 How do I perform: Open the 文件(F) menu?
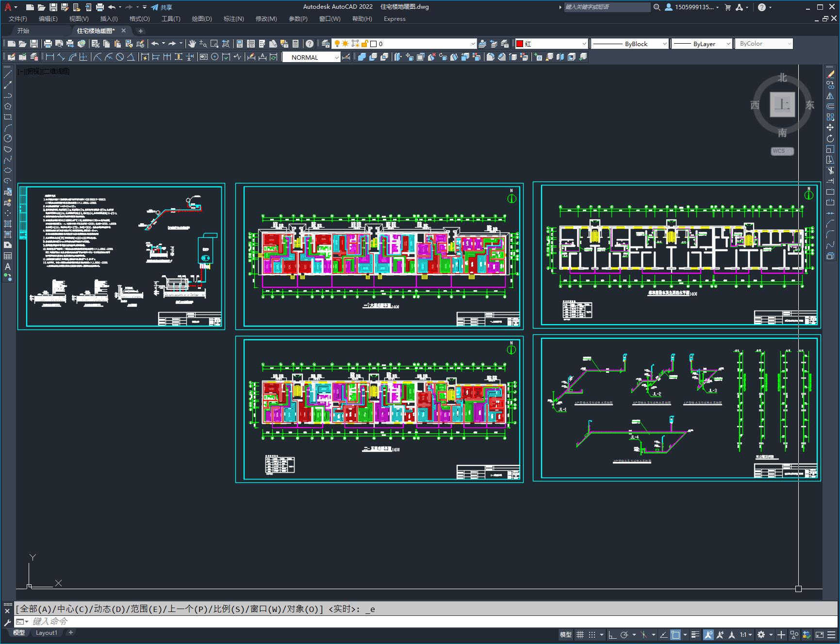pos(18,19)
